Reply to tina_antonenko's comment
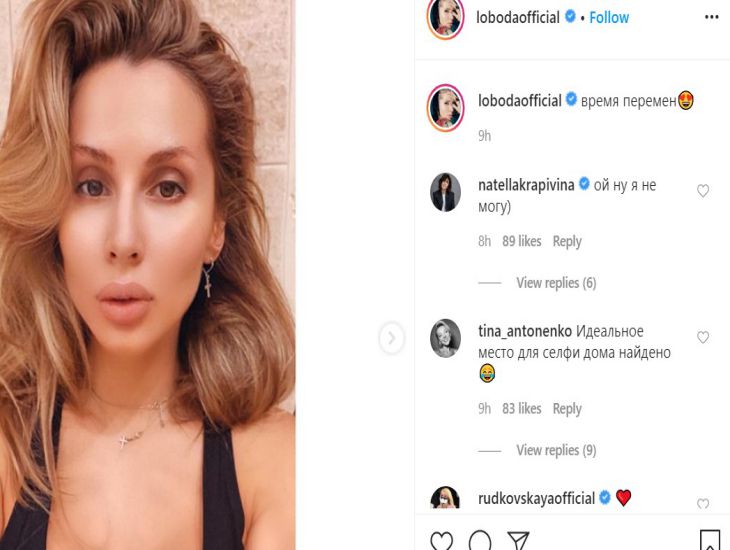 pyautogui.click(x=567, y=408)
